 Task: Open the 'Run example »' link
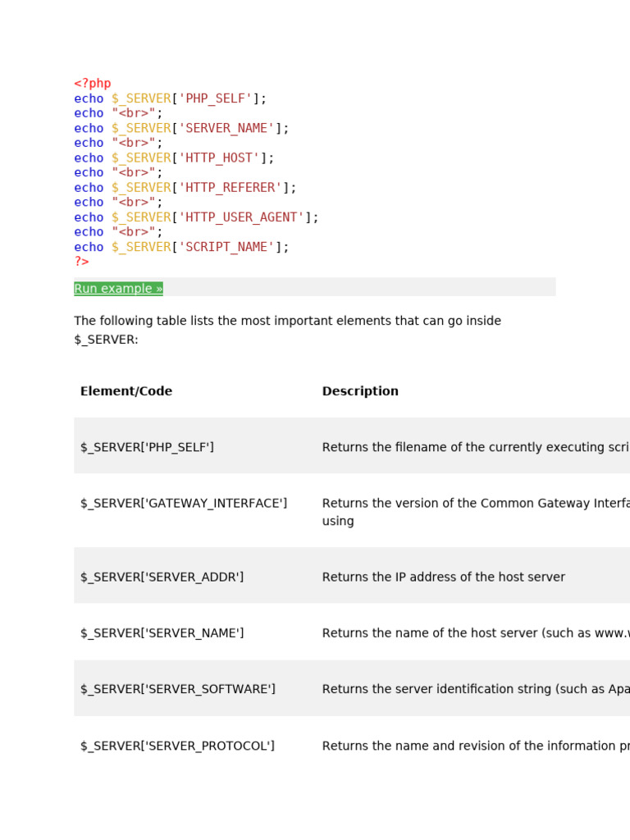tap(118, 288)
